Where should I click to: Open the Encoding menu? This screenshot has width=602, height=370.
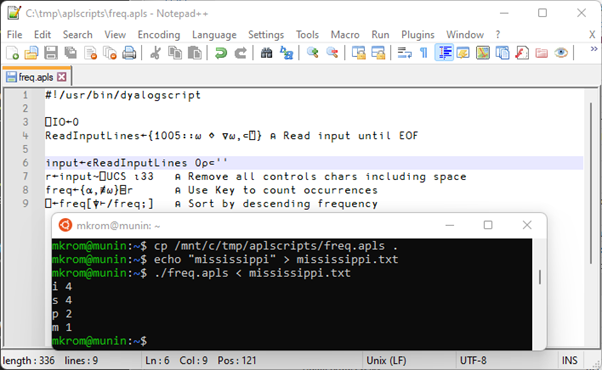tap(159, 35)
